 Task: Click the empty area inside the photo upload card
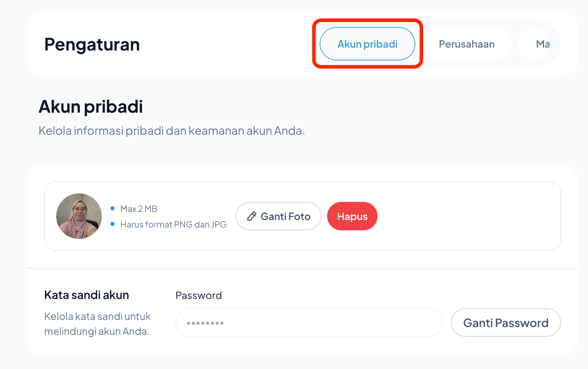[x=466, y=216]
